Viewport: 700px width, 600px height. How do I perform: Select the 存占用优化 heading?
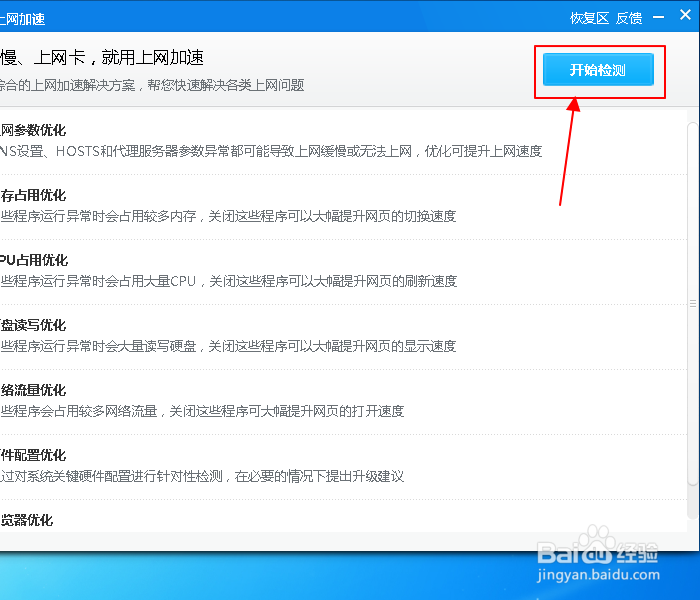[33, 195]
